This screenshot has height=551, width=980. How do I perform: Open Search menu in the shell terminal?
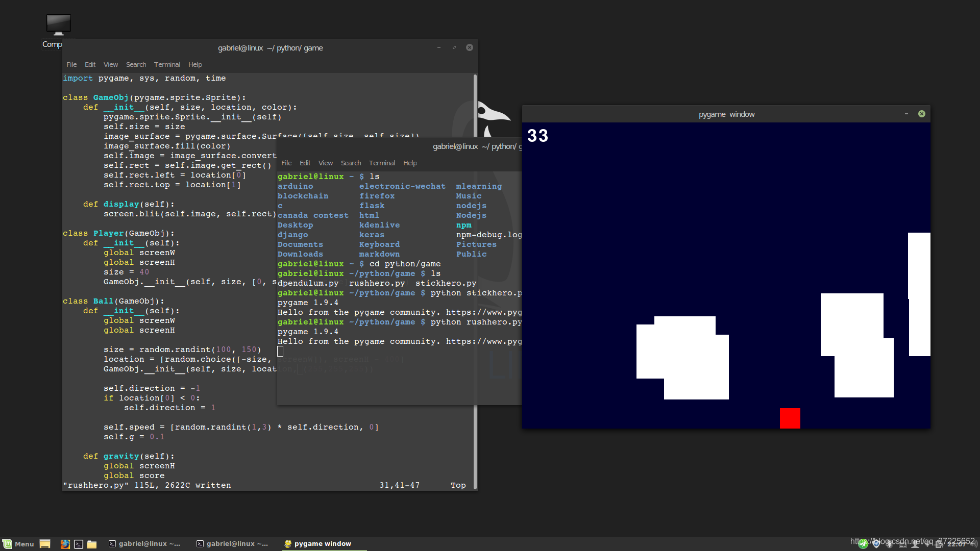coord(351,163)
